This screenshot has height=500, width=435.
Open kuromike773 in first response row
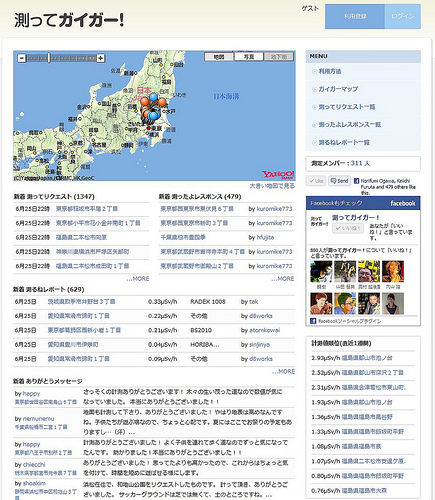coord(274,209)
